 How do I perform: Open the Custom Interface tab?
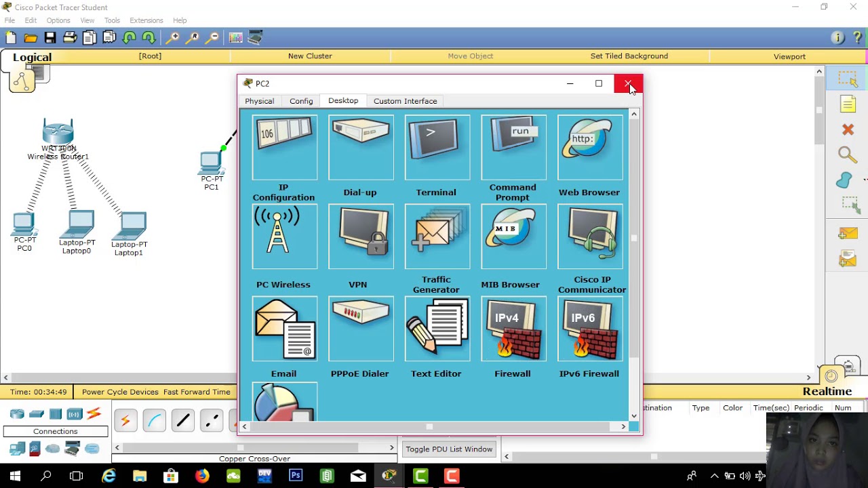coord(406,101)
